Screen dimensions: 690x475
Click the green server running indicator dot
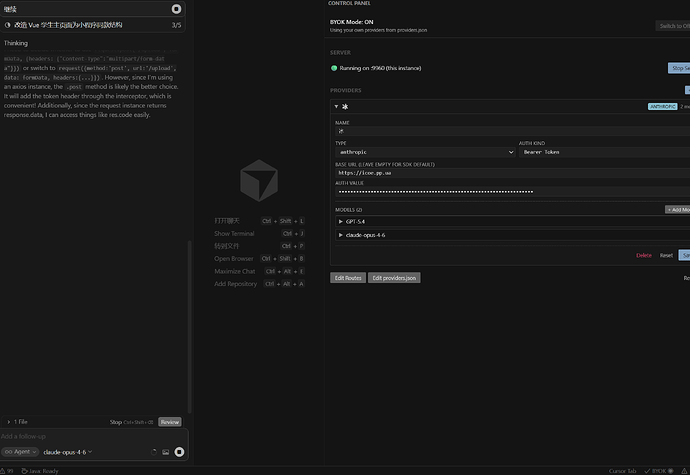point(334,68)
